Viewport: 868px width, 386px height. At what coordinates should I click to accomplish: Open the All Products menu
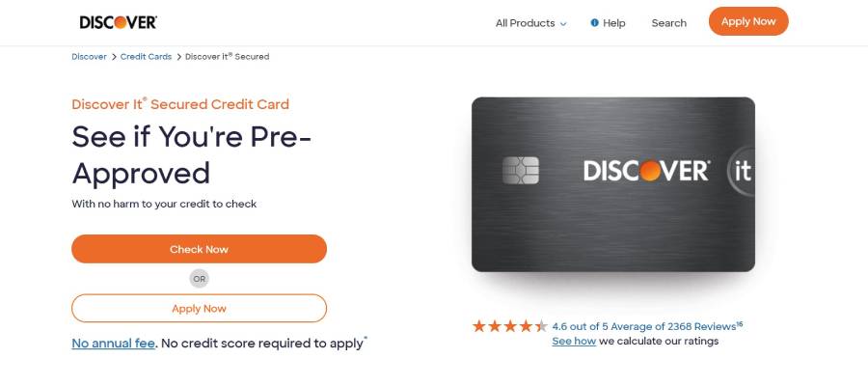(530, 23)
